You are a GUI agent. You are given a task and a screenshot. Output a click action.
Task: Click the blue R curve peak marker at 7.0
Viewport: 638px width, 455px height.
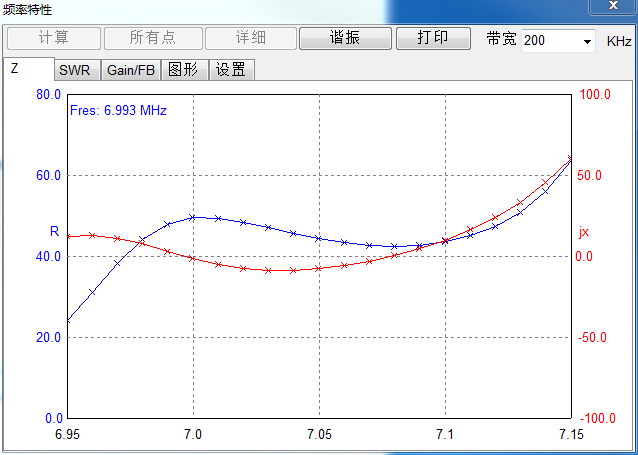coord(192,217)
